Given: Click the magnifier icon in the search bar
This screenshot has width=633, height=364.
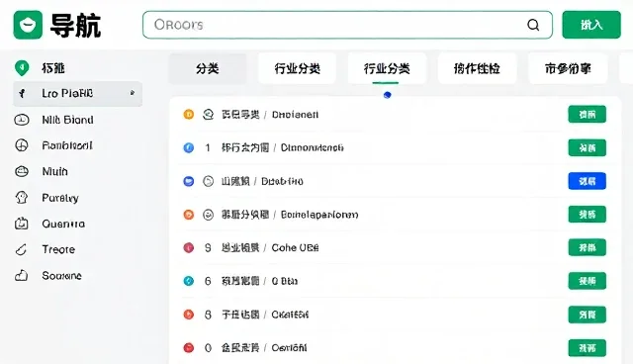Looking at the screenshot, I should (533, 25).
